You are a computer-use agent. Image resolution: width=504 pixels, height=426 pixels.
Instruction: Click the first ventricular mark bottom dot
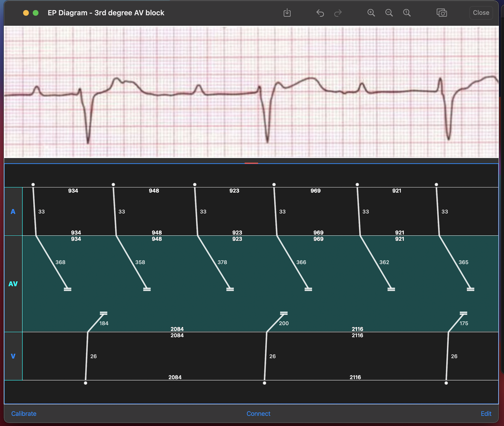(x=86, y=383)
